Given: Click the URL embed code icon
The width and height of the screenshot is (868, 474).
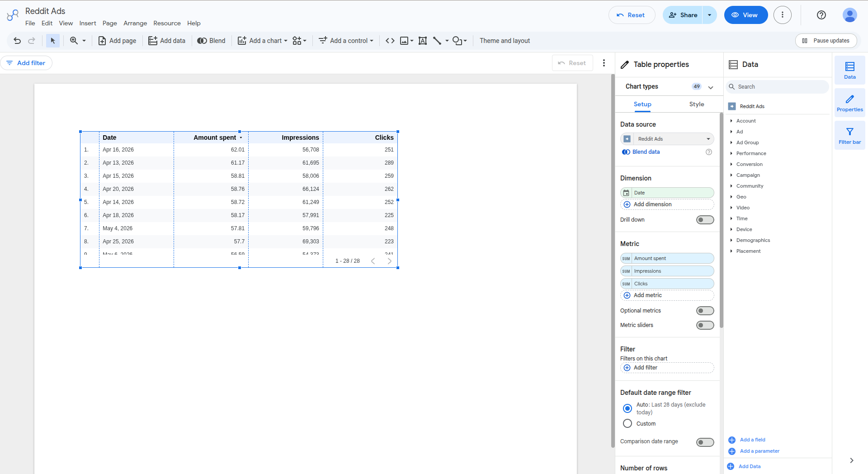Looking at the screenshot, I should [390, 41].
